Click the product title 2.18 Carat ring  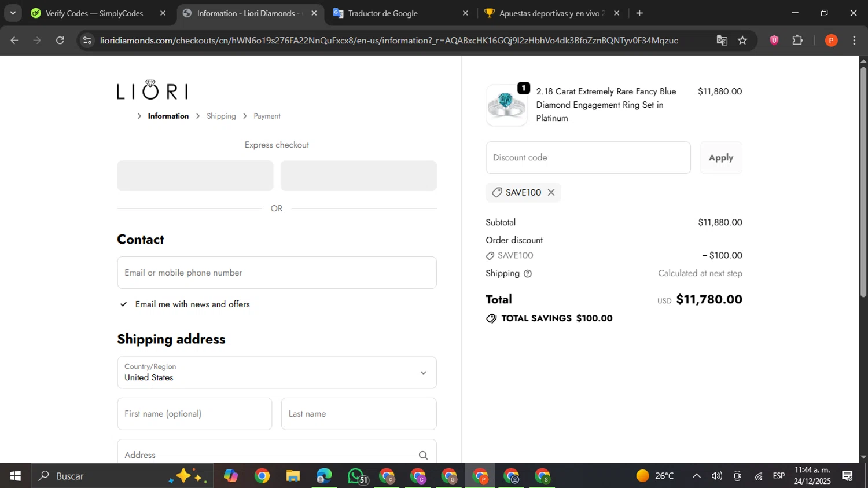606,105
